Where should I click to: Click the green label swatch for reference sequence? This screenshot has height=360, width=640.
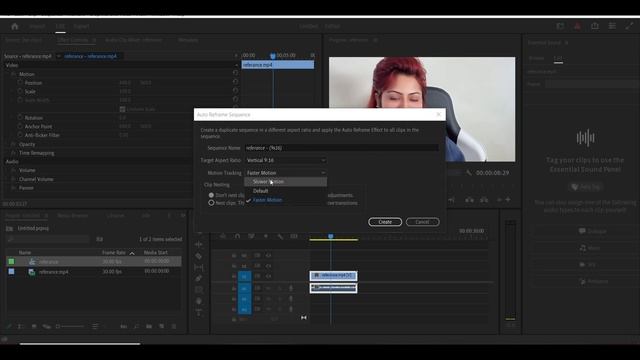click(x=11, y=261)
